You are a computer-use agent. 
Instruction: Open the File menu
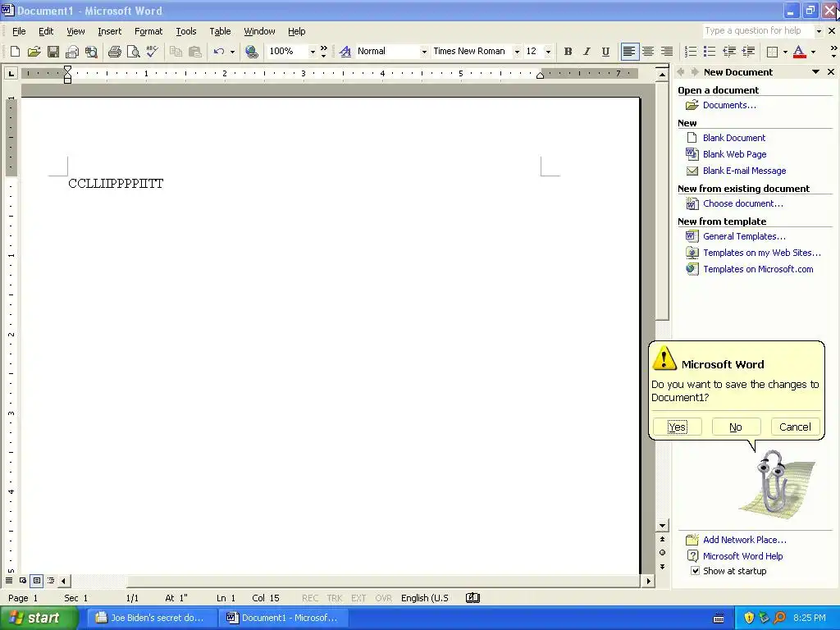[19, 31]
